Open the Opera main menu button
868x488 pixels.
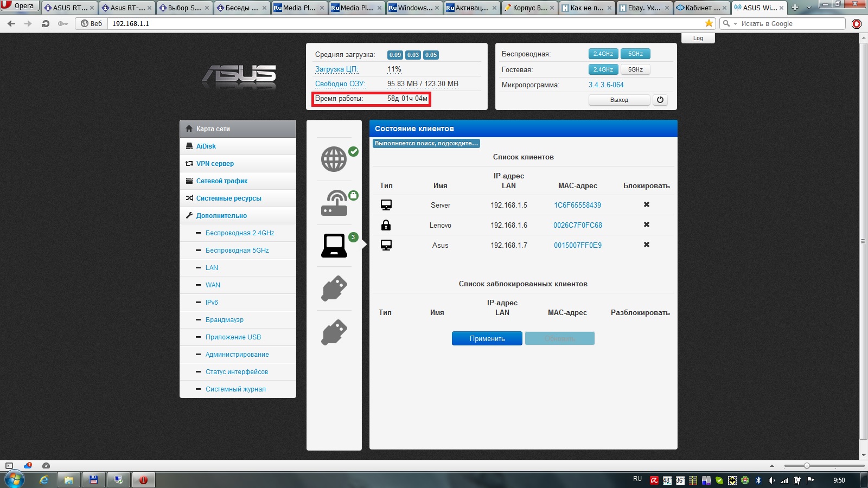[20, 6]
